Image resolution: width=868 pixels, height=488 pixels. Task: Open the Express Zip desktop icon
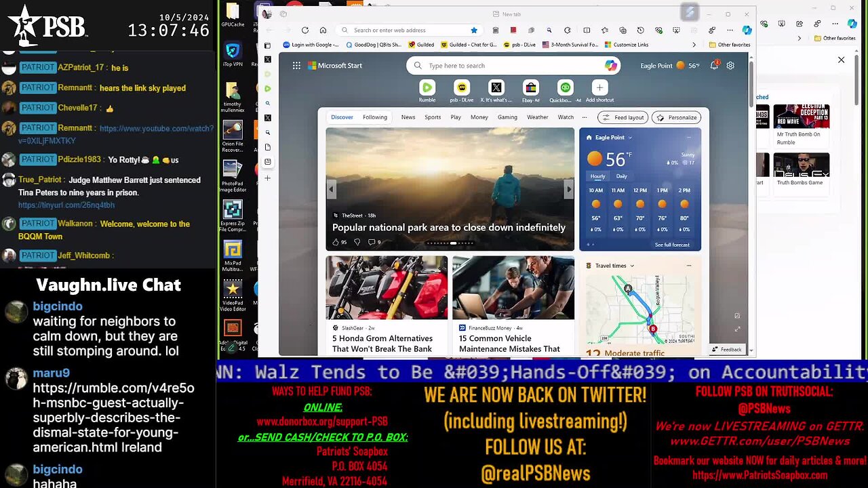(x=233, y=216)
